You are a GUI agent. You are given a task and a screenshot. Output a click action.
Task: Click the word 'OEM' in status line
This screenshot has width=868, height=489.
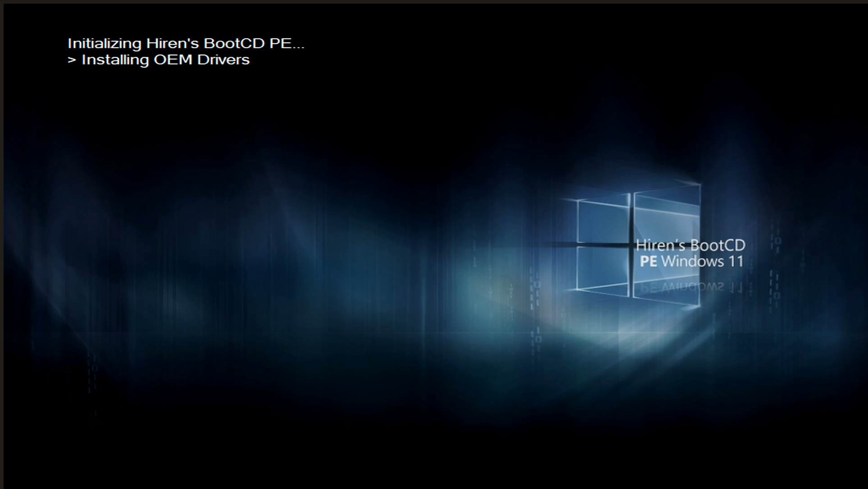coord(173,60)
